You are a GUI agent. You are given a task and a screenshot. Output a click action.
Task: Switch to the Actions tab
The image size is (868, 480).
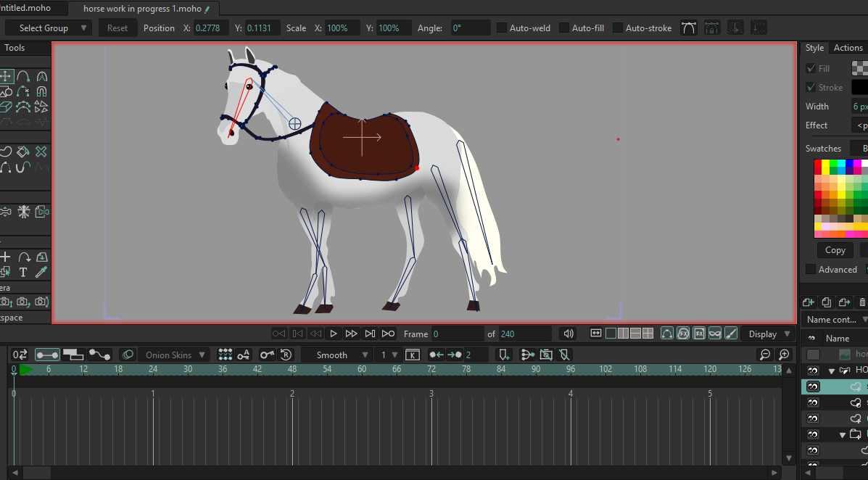point(848,48)
